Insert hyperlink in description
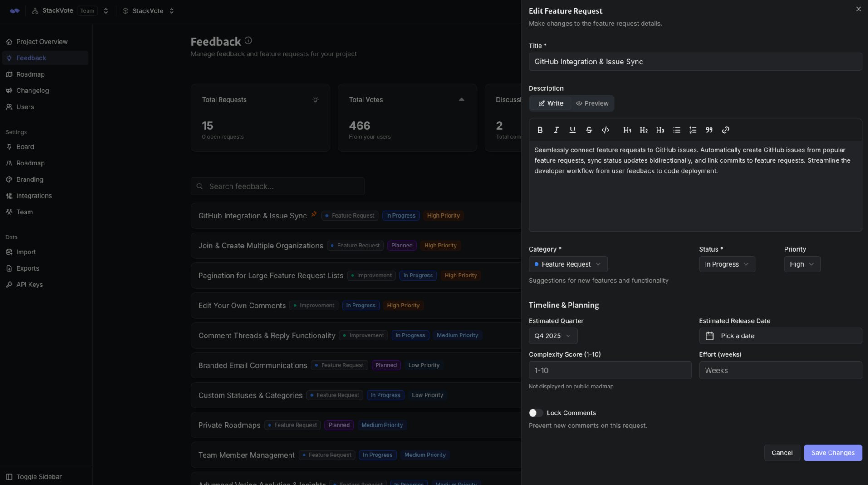868x485 pixels. click(726, 130)
